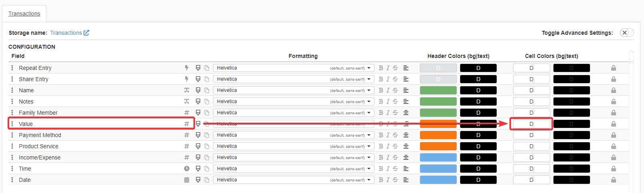Click the comment icon in Income/Expense row
Viewport: 644px width, 193px height.
[198, 157]
